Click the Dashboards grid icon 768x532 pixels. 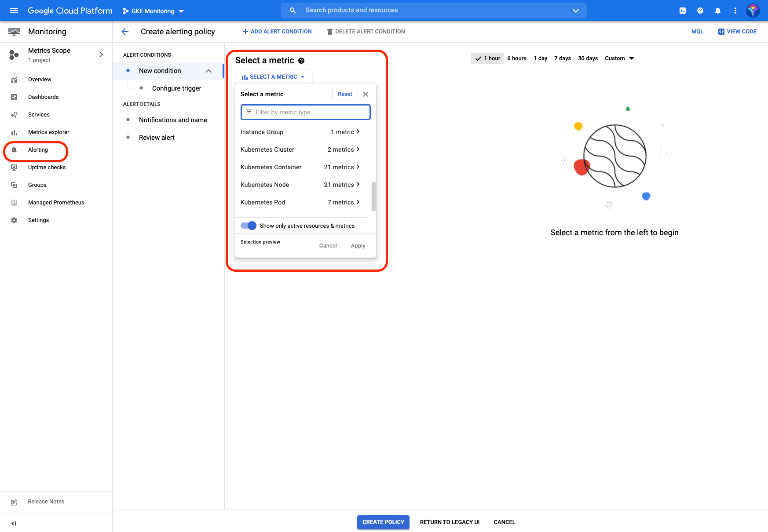14,97
